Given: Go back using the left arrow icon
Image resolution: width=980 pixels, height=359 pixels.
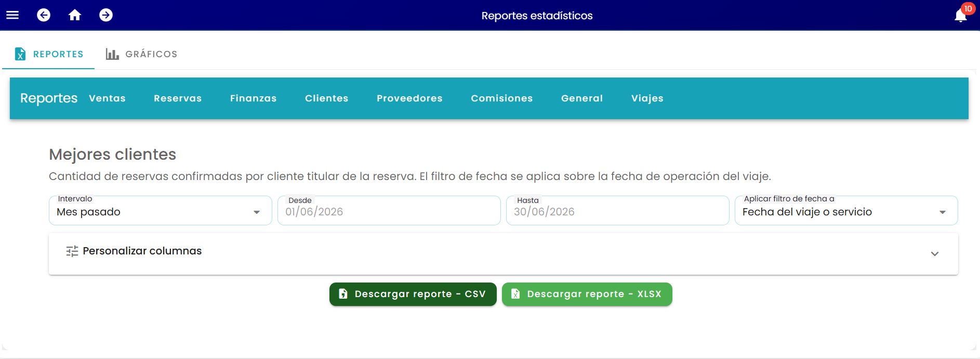Looking at the screenshot, I should tap(44, 15).
